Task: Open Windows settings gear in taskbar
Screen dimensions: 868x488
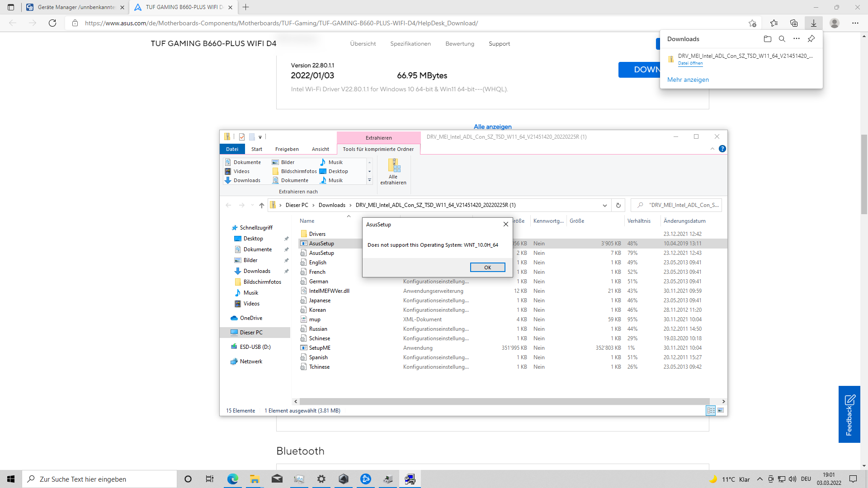Action: 321,479
